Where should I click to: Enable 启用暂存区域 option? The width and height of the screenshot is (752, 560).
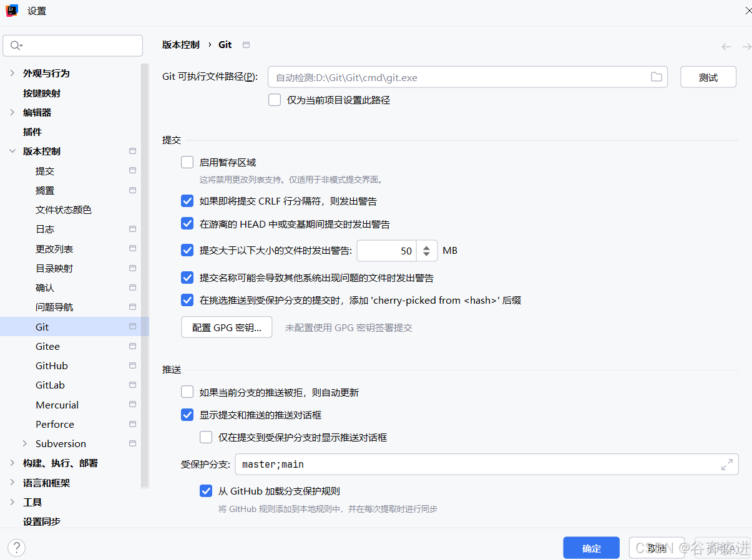(x=187, y=162)
